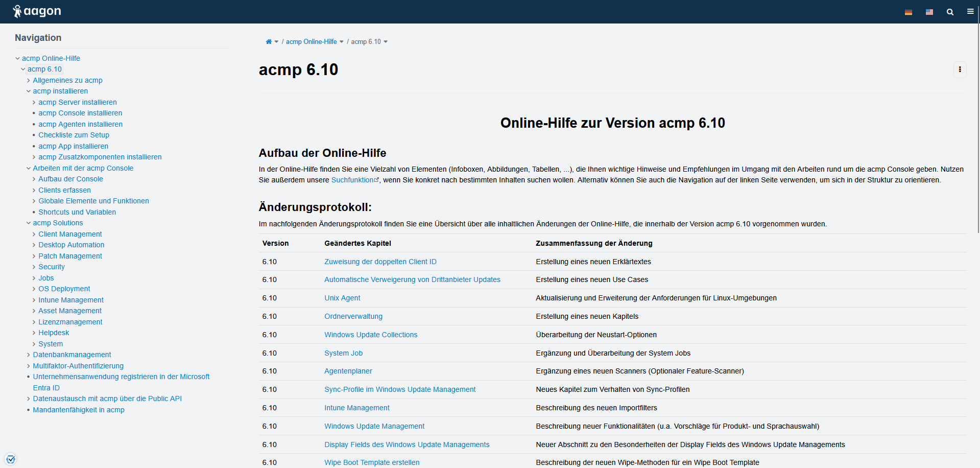
Task: Expand the Multifaktor-Authentifizierung node
Action: click(29, 366)
